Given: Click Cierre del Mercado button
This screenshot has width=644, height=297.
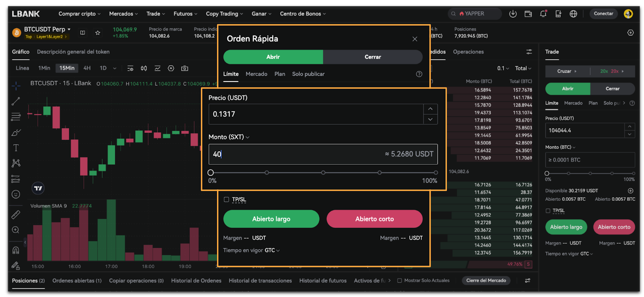Looking at the screenshot, I should tap(486, 280).
